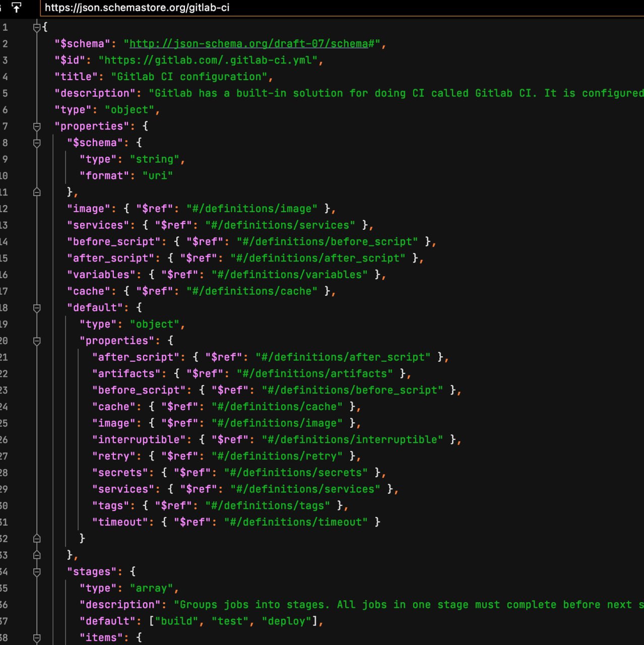The image size is (644, 645).
Task: Click the "format" key
Action: tap(104, 175)
